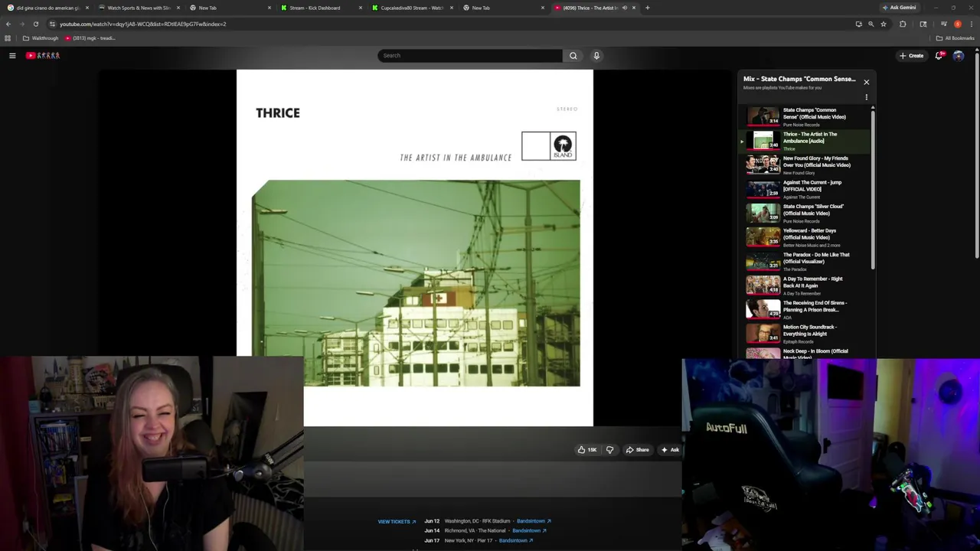Screen dimensions: 980x551
Task: Switch to Watch Sports & News tab
Action: pyautogui.click(x=137, y=8)
